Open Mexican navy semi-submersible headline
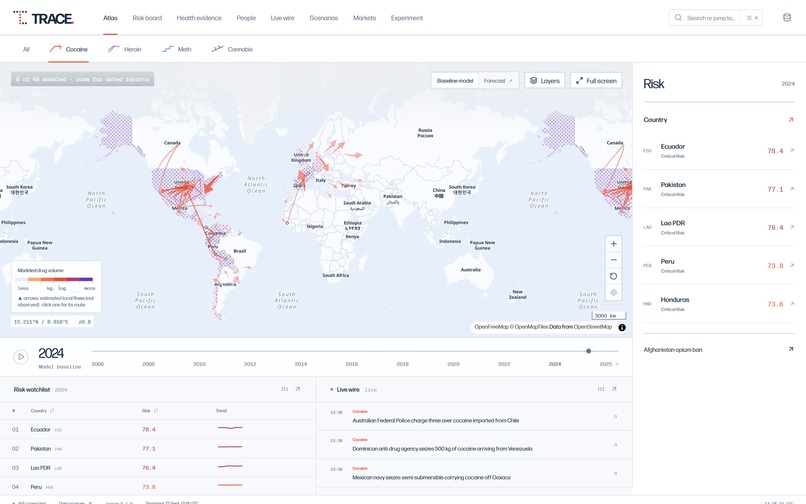The image size is (806, 504). point(431,478)
